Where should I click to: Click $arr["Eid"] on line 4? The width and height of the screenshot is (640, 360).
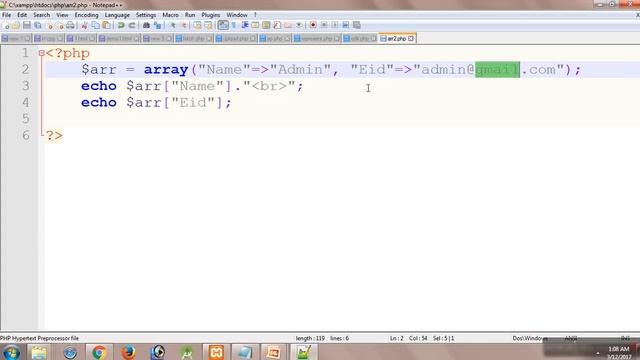174,102
